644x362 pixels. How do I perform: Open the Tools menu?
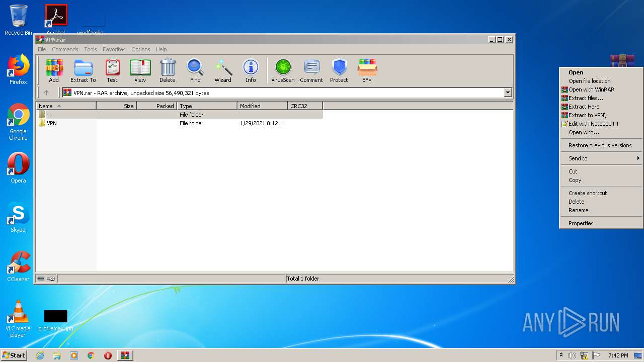(x=91, y=49)
